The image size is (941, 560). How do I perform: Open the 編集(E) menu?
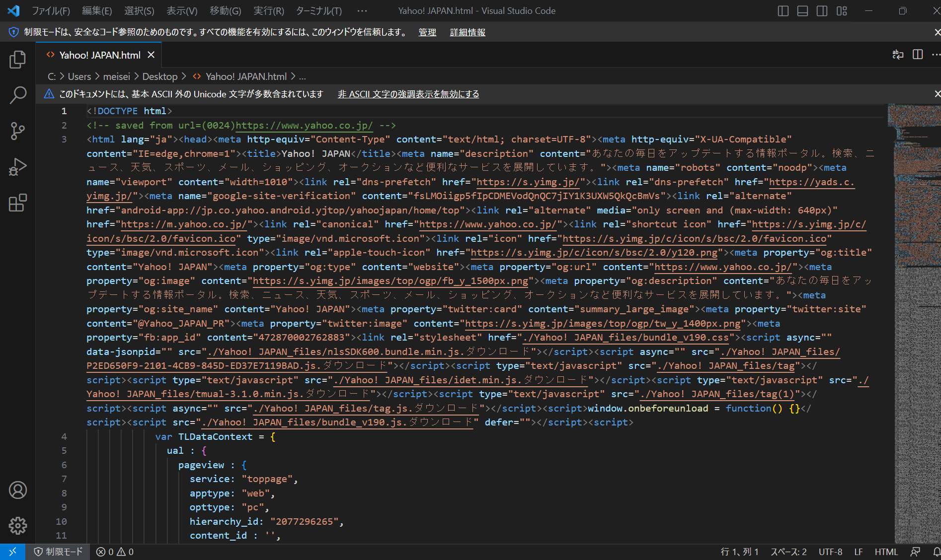tap(97, 11)
